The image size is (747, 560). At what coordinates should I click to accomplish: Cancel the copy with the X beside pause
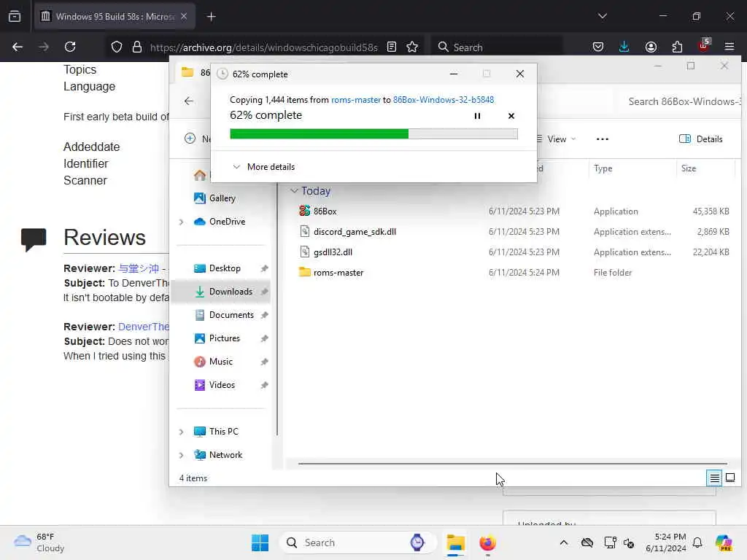(511, 116)
